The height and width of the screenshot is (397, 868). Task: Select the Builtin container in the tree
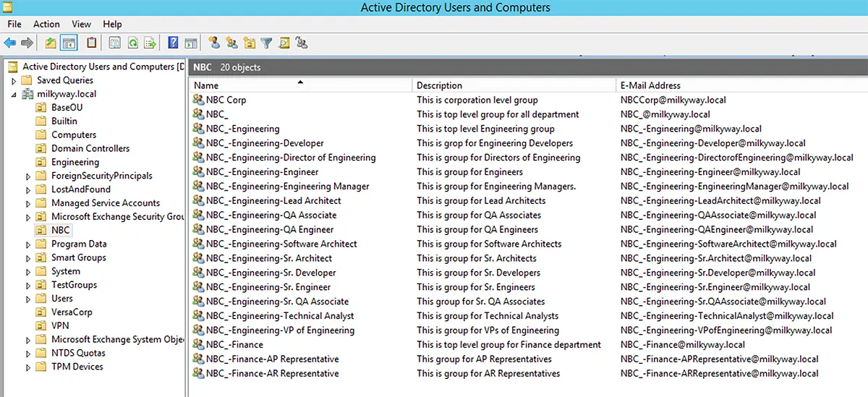64,121
